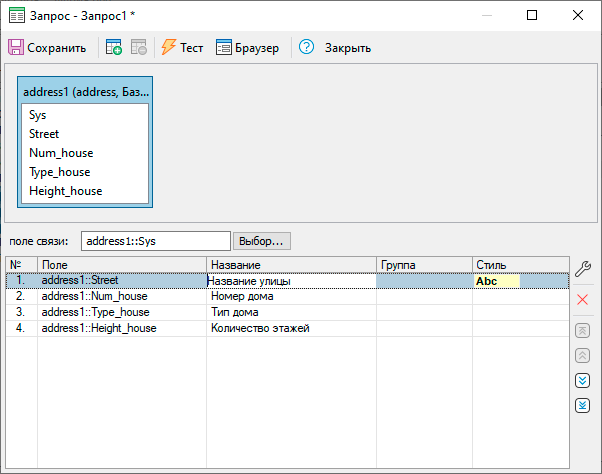This screenshot has width=602, height=474.
Task: Move field down one row
Action: (x=583, y=380)
